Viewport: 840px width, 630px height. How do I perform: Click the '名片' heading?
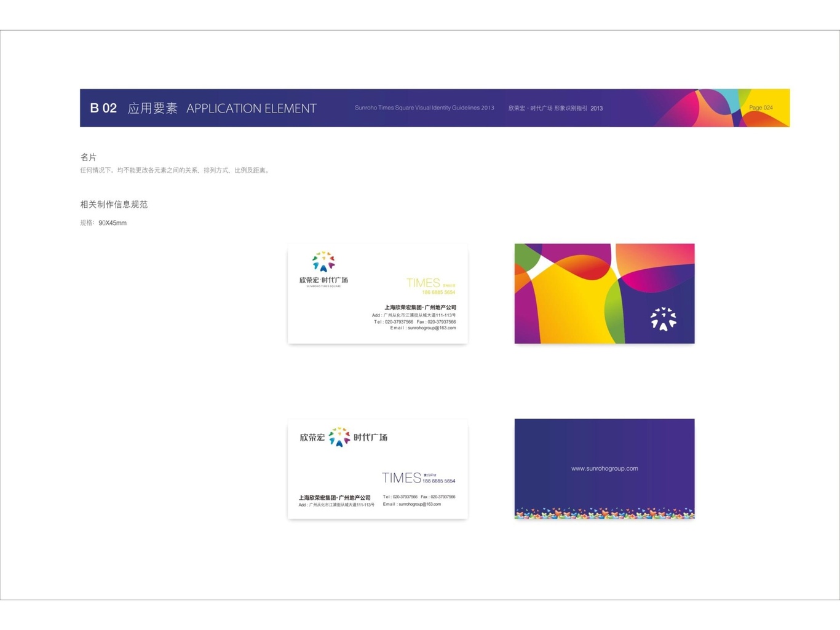89,157
